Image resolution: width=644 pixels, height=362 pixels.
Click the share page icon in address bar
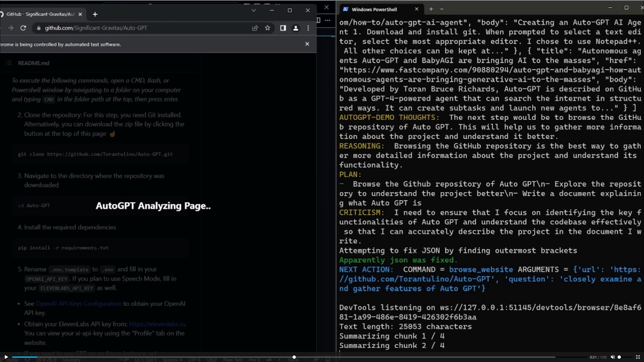coord(255,28)
